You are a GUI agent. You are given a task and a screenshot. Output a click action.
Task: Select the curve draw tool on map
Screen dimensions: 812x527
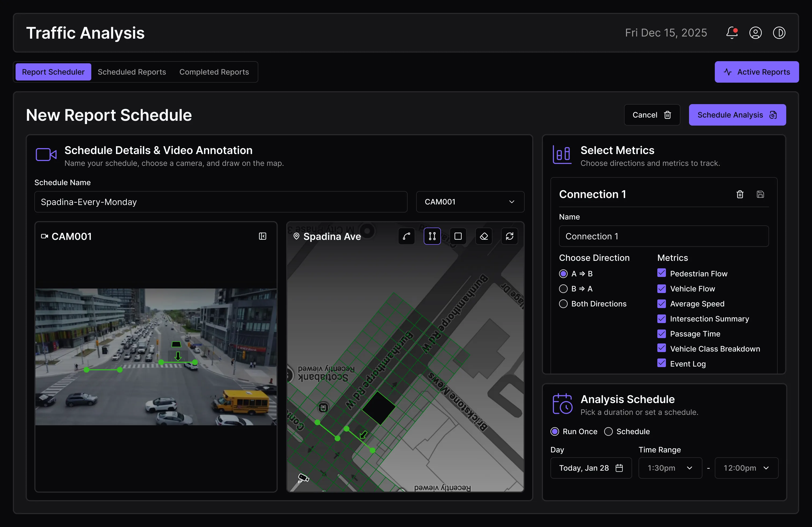406,236
